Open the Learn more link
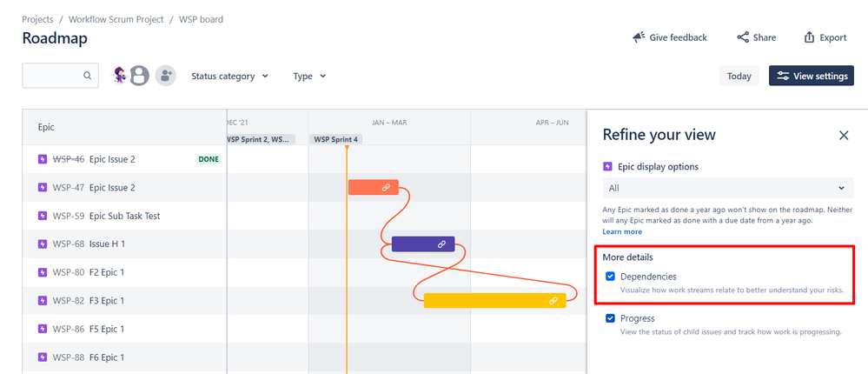This screenshot has width=868, height=374. click(x=622, y=231)
